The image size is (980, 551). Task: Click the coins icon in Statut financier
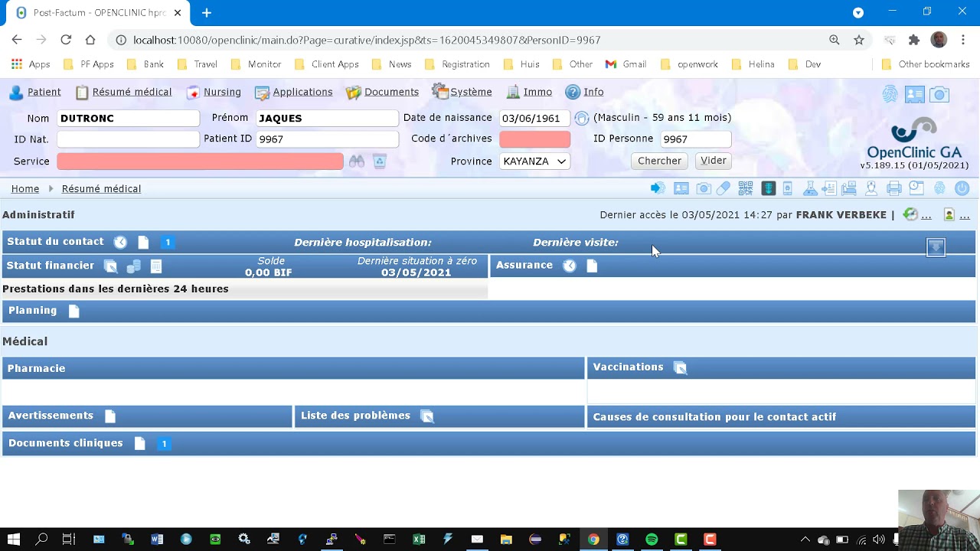coord(133,266)
